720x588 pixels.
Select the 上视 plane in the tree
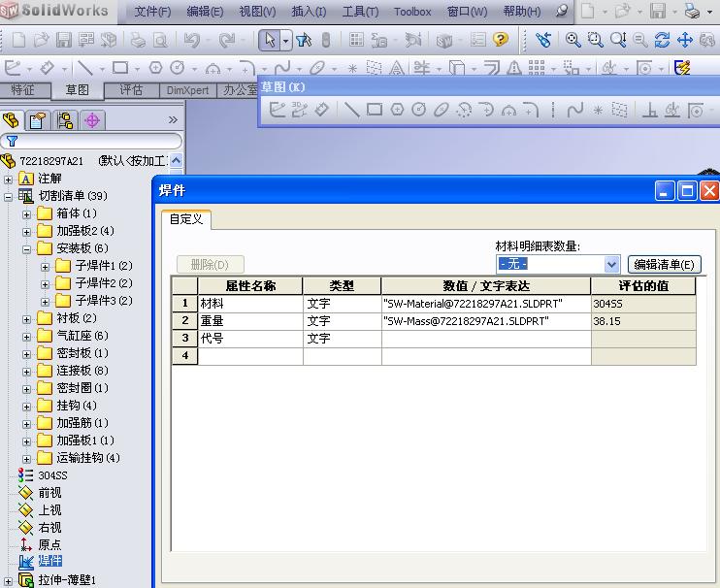click(49, 510)
